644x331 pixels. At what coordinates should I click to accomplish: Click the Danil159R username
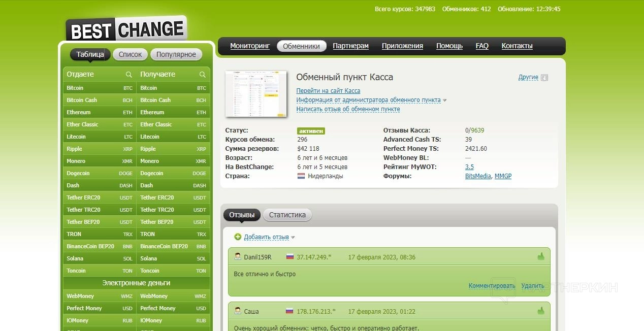click(x=257, y=257)
